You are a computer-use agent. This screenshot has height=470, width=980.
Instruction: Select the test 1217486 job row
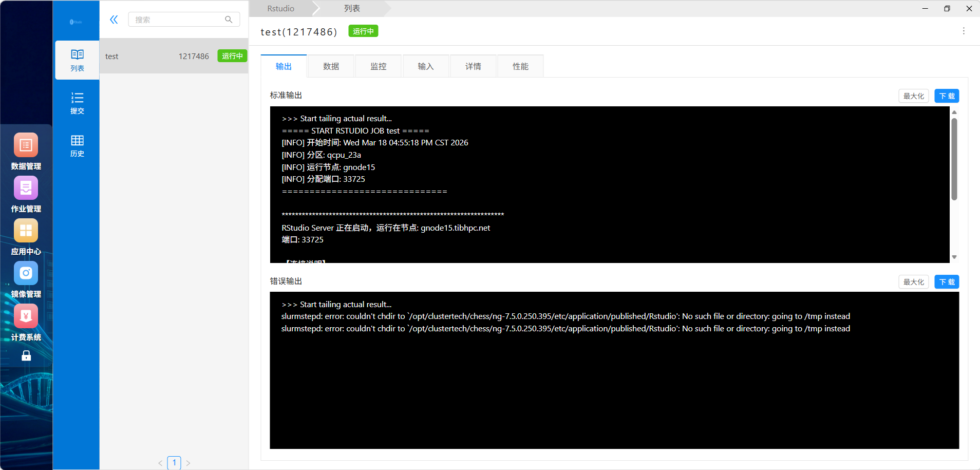tap(174, 56)
